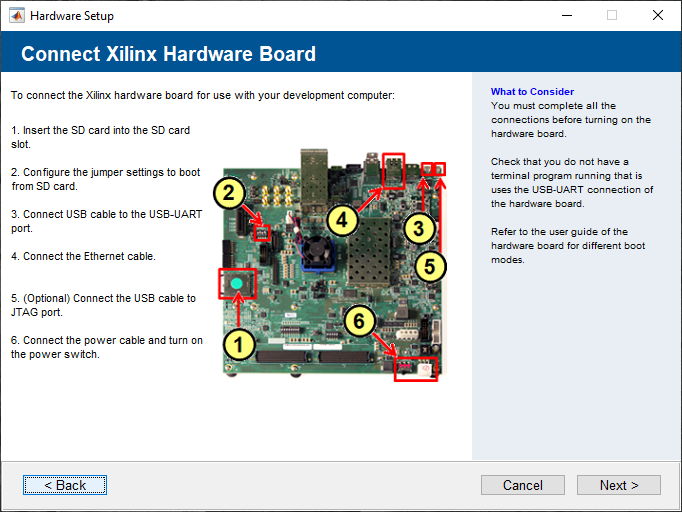Click the 'Hardware Setup' window title text
682x512 pixels.
[x=72, y=16]
